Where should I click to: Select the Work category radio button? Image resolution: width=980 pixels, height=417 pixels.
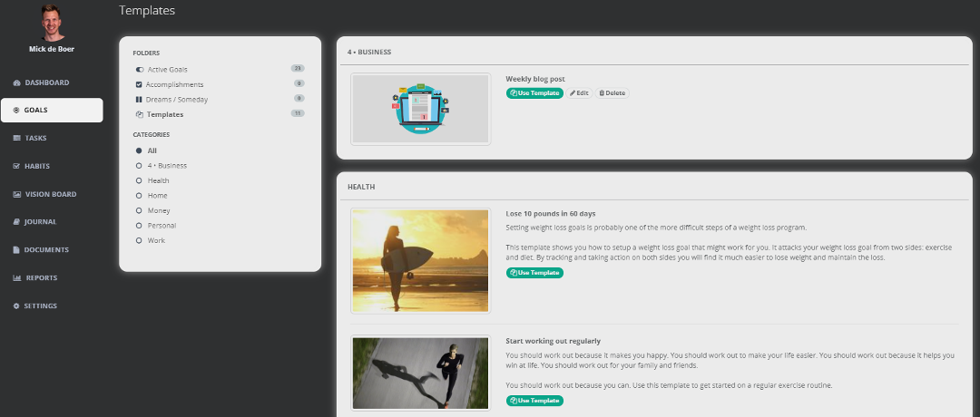[139, 241]
